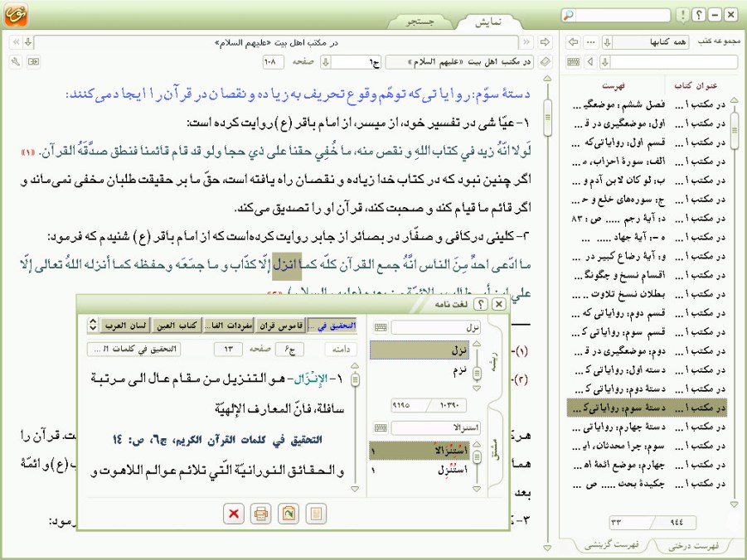Select the دستۀ چهارم: روایاتی row

647,427
